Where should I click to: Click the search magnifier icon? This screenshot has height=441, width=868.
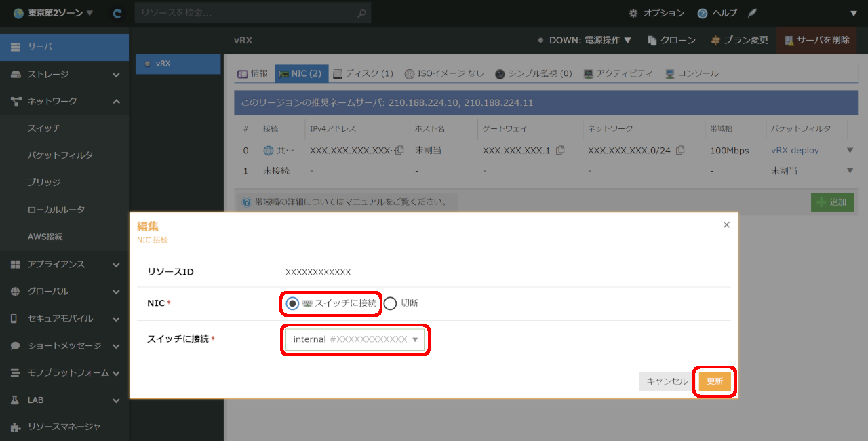tap(363, 13)
